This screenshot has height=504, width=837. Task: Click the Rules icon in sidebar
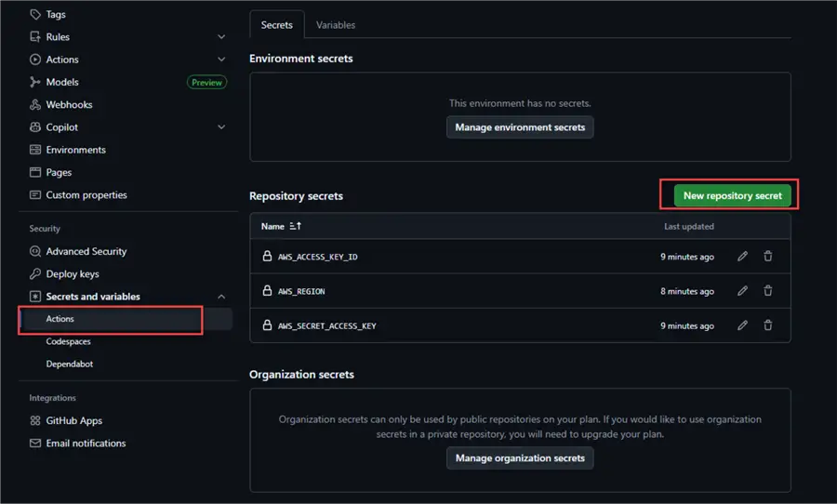coord(35,37)
